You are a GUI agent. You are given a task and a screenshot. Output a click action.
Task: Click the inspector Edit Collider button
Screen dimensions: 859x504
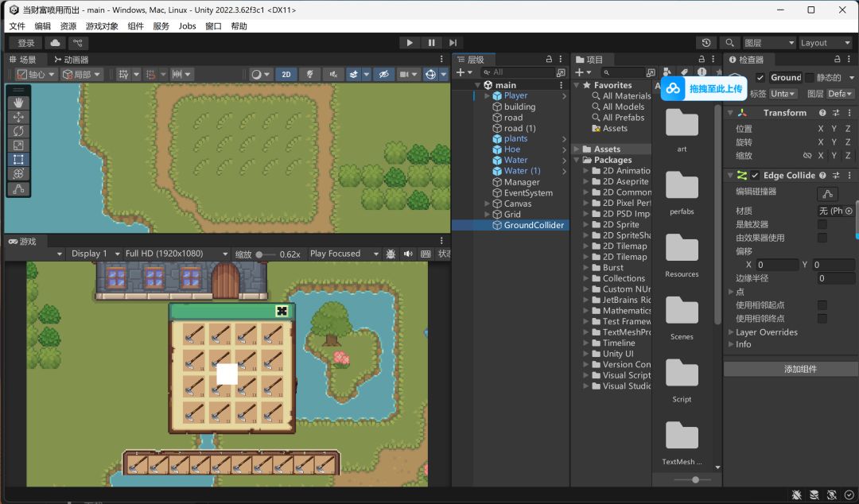pos(827,194)
